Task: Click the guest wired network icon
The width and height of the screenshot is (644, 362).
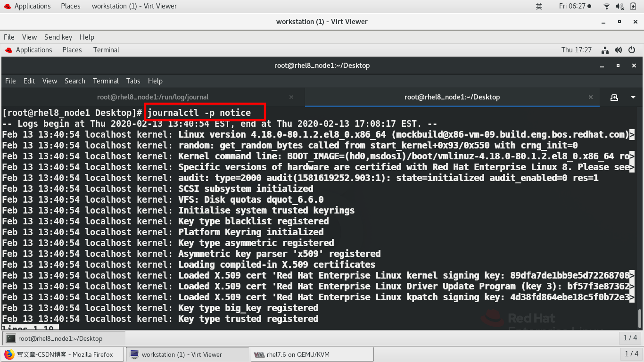Action: click(x=605, y=50)
